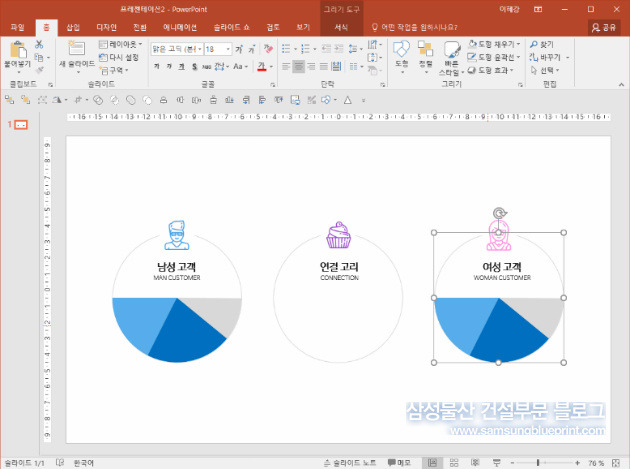
Task: Click the man customer avatar icon on slide
Action: 176,235
